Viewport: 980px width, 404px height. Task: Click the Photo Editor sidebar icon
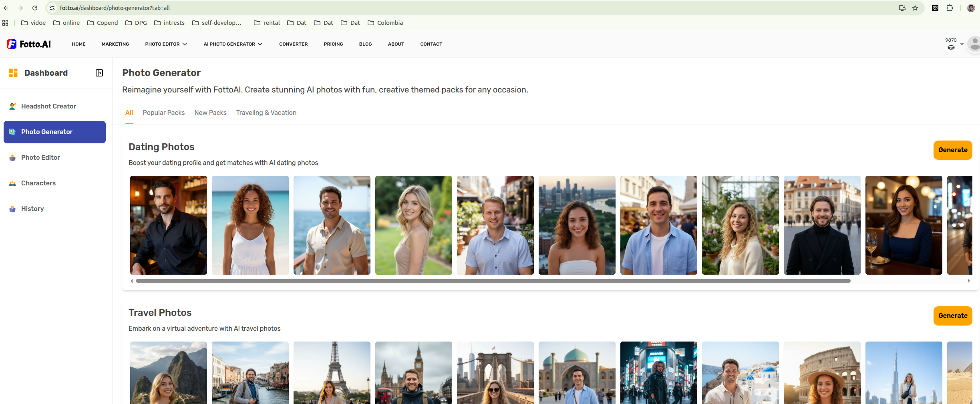tap(12, 158)
